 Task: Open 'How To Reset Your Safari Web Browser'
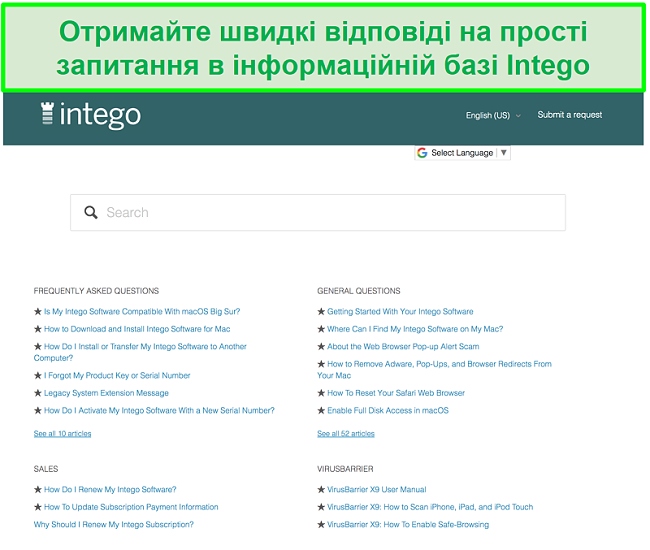click(396, 393)
